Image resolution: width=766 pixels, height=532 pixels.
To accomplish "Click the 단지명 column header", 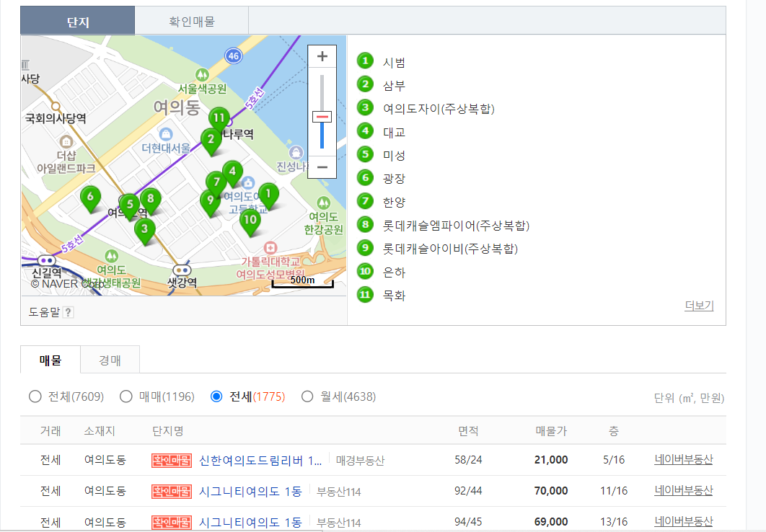I will (x=167, y=431).
